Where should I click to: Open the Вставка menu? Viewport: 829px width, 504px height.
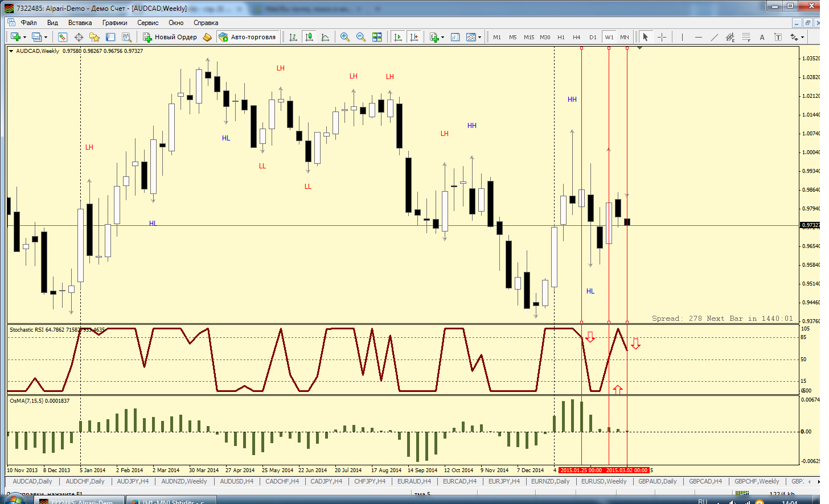pos(80,23)
